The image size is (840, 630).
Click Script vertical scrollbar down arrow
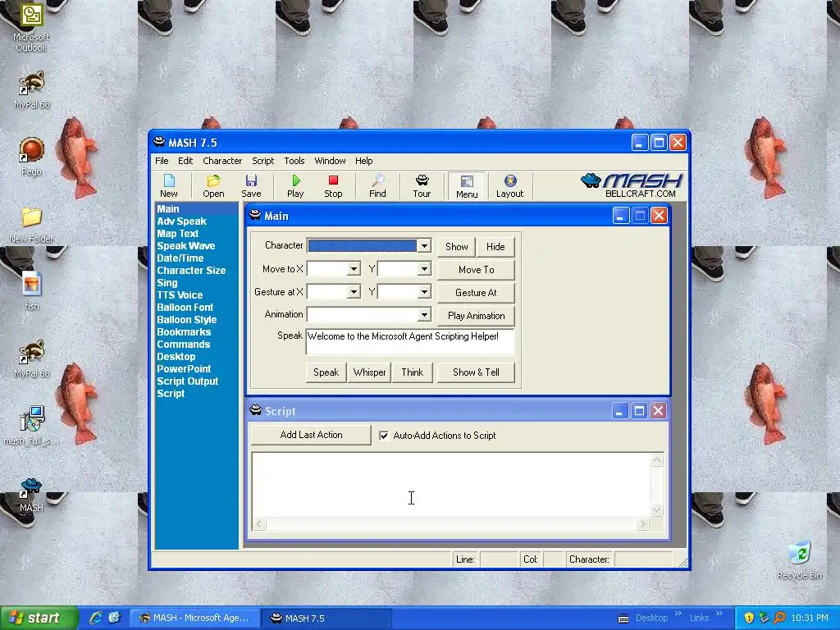pos(657,510)
